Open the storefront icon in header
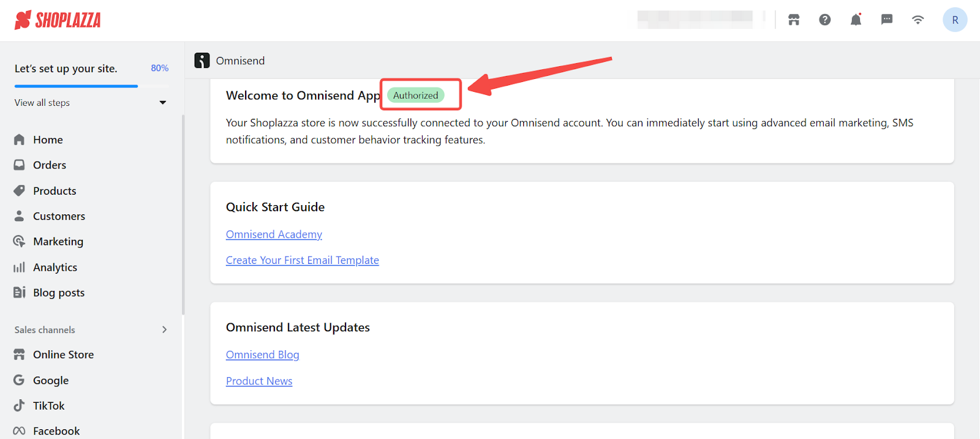The image size is (980, 439). [794, 20]
